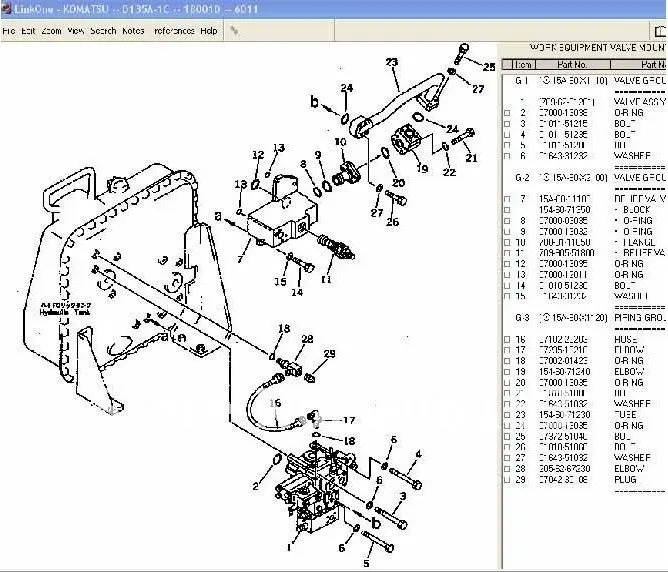The width and height of the screenshot is (668, 572).
Task: Open the Preferences menu
Action: [174, 31]
